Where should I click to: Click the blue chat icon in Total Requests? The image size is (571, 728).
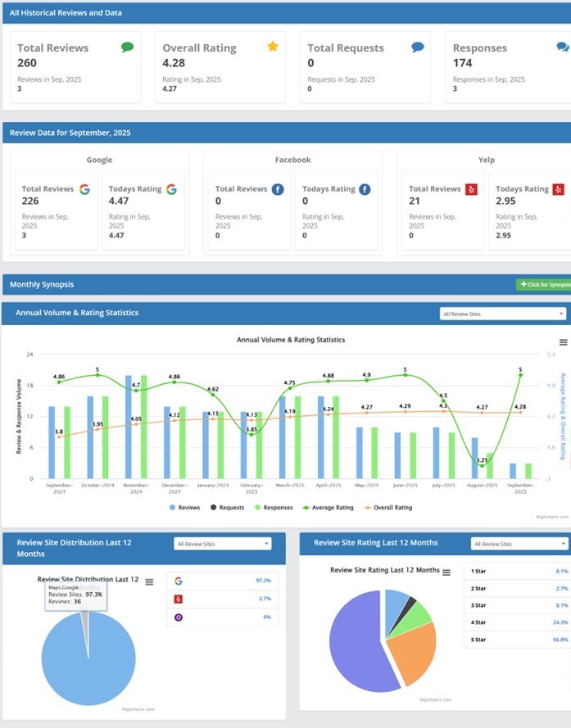click(x=418, y=47)
